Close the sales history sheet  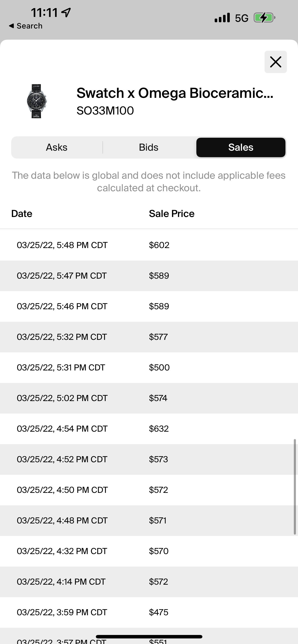[x=275, y=62]
